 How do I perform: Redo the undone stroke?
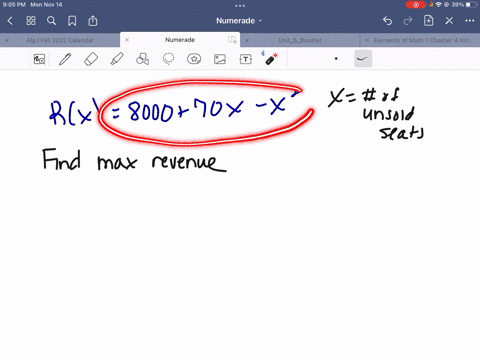(x=408, y=21)
